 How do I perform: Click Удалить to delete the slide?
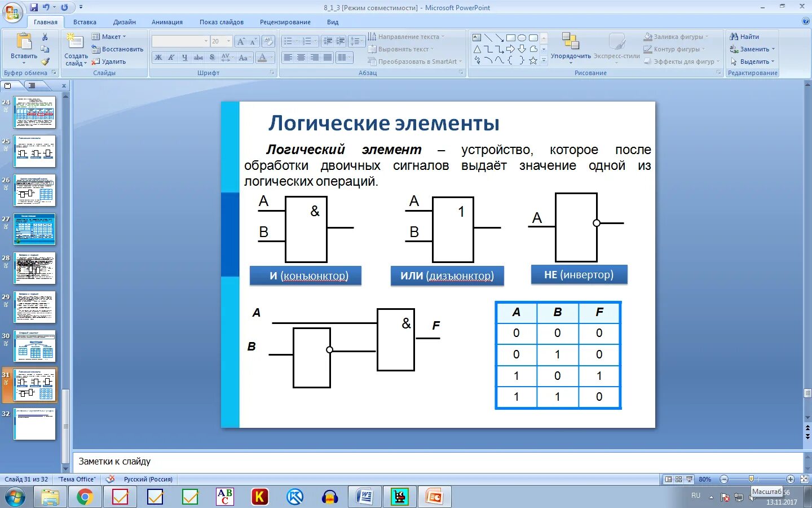[109, 62]
